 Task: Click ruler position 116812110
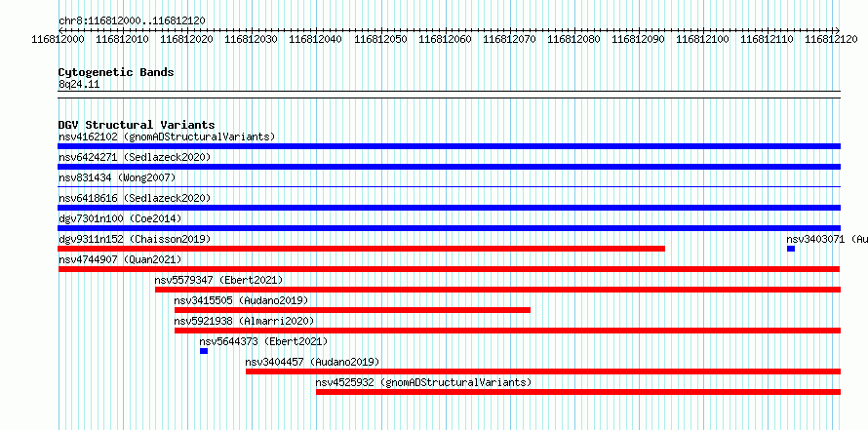coord(768,39)
